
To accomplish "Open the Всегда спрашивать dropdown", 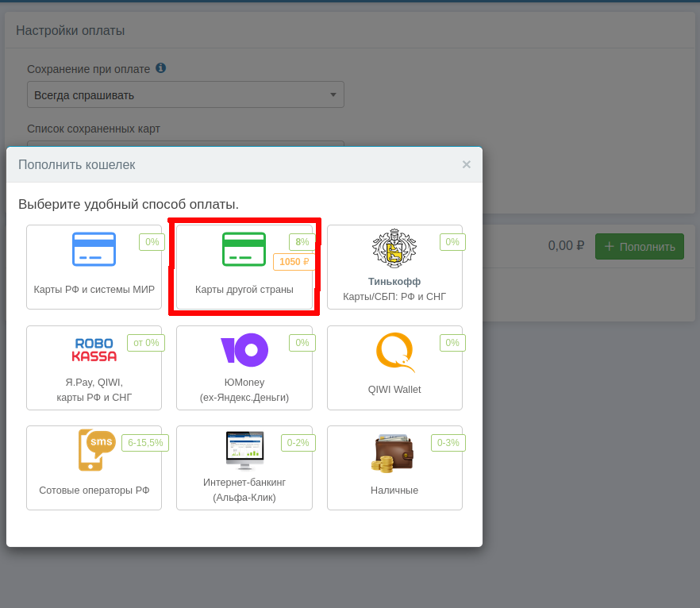I will click(x=186, y=94).
